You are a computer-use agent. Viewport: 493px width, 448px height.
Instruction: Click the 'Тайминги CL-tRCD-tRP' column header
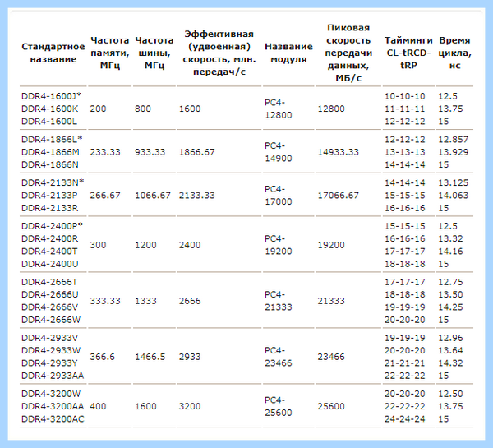(x=408, y=53)
